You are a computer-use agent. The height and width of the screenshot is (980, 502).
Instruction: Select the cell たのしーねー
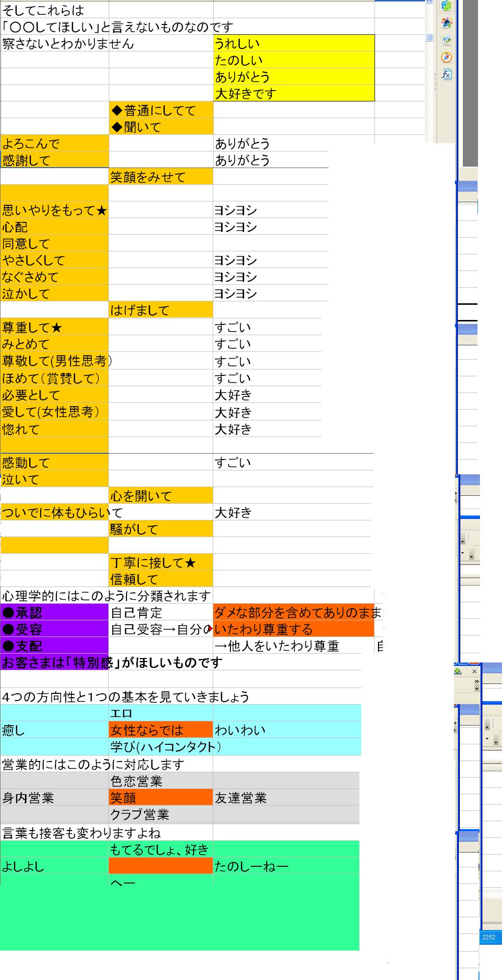pos(286,866)
